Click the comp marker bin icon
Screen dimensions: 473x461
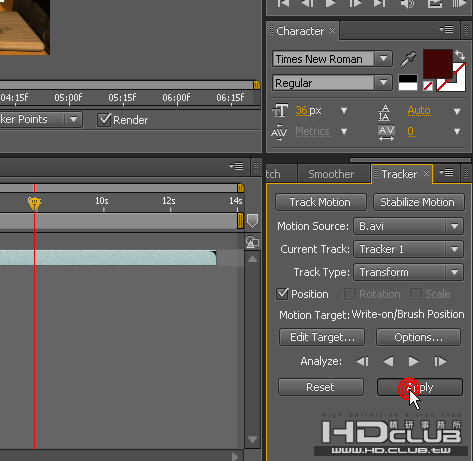[252, 221]
